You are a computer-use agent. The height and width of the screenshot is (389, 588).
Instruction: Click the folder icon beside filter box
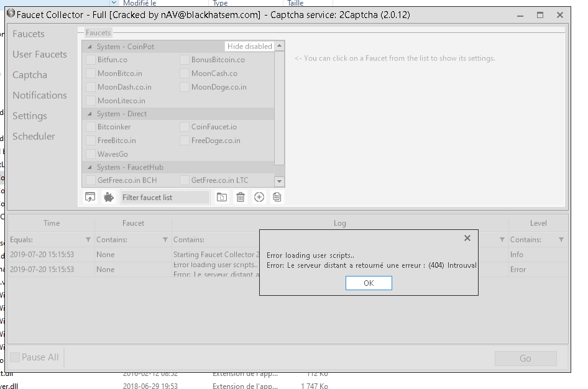(x=222, y=197)
